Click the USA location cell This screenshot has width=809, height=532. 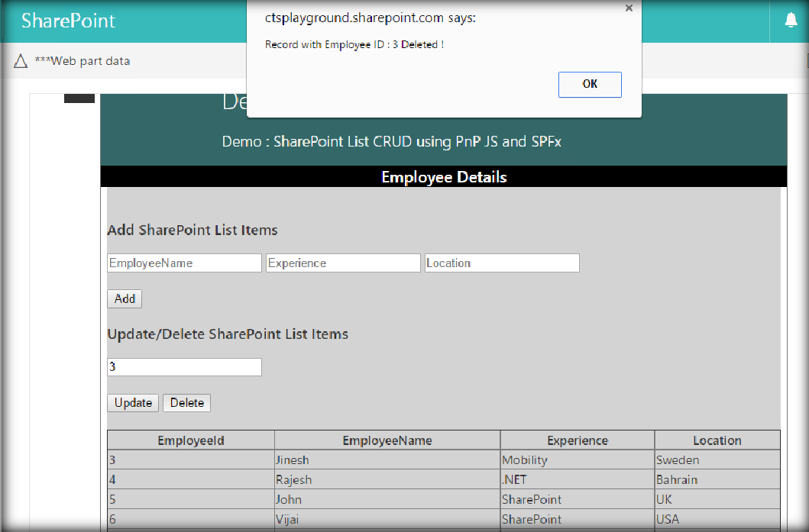pos(717,520)
